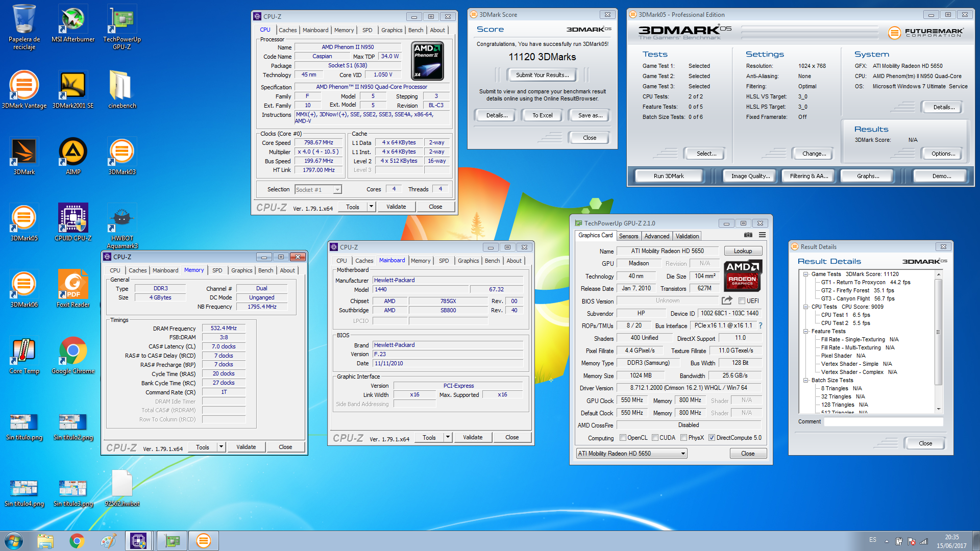Click the Bus Interface question mark icon
Viewport: 980px width, 551px height.
761,325
